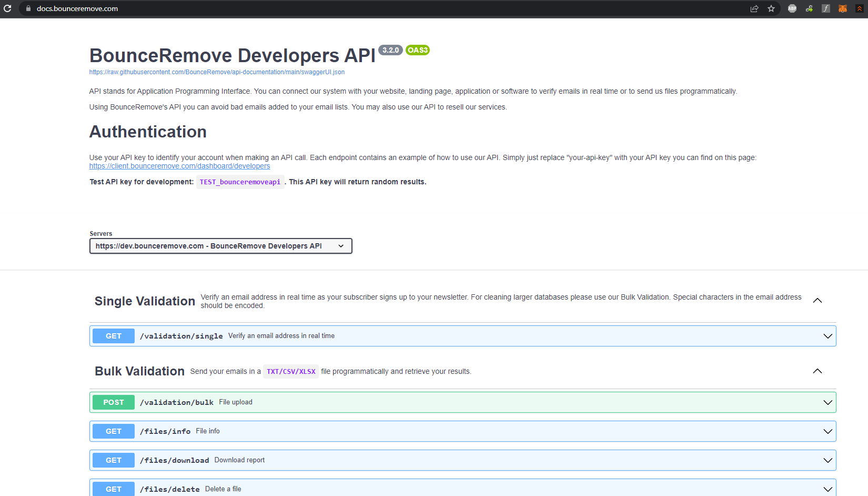Collapse the Bulk Validation section
Image resolution: width=868 pixels, height=496 pixels.
tap(817, 371)
